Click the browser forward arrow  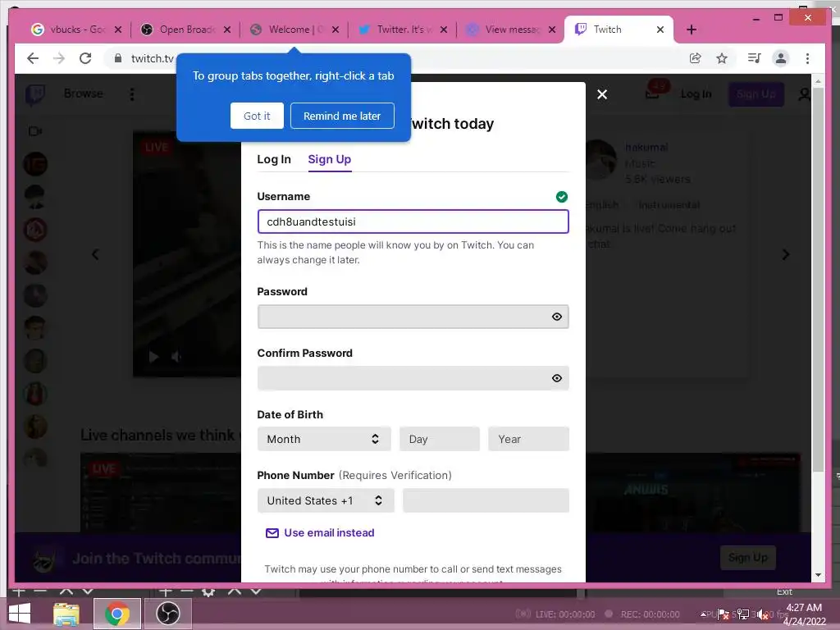coord(59,58)
